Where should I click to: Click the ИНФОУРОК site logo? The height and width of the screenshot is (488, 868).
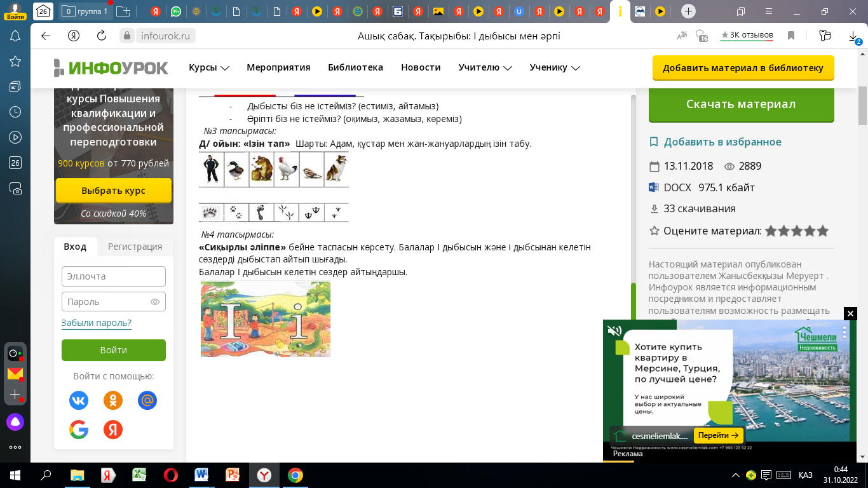pos(111,67)
